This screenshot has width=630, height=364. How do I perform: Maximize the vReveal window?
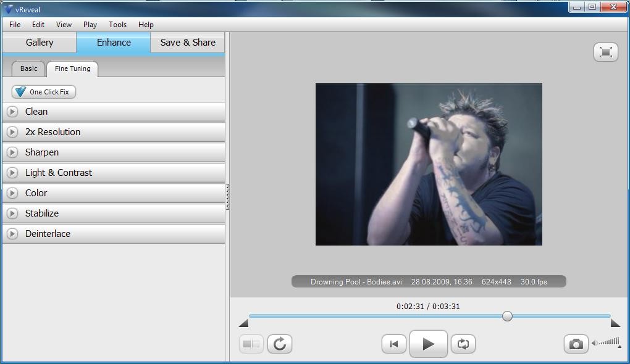coord(592,7)
